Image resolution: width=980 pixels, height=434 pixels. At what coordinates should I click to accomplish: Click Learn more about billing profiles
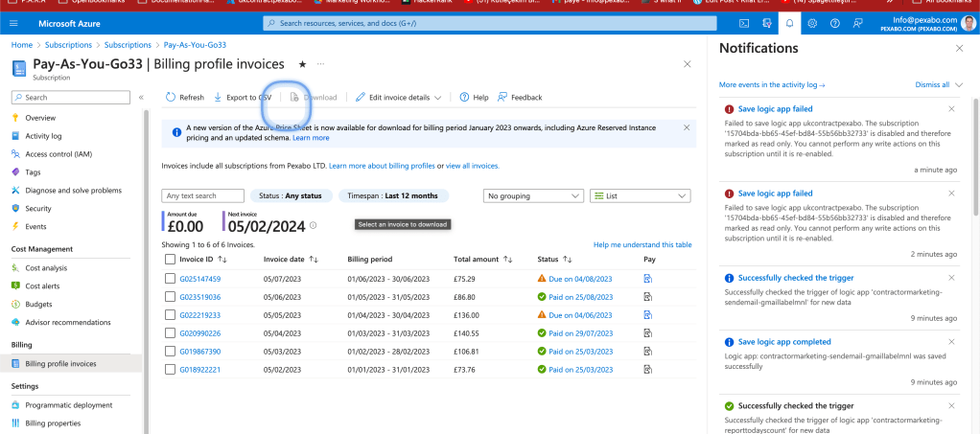coord(382,166)
